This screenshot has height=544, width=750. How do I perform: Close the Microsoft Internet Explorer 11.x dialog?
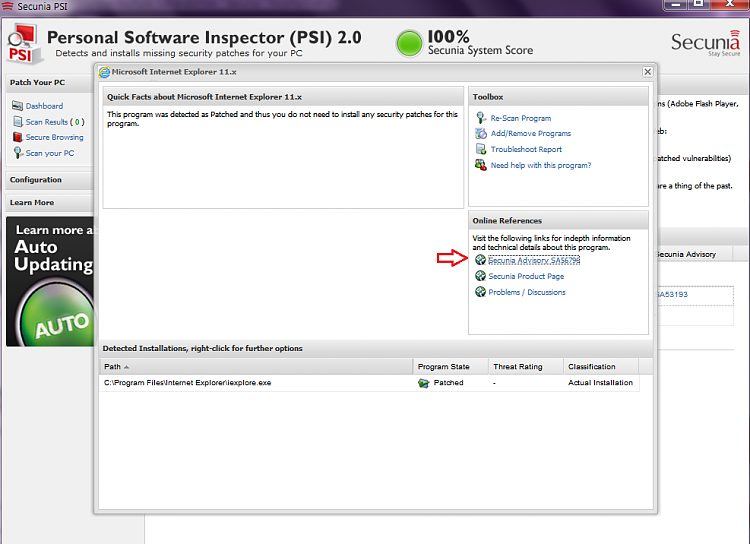click(x=648, y=72)
